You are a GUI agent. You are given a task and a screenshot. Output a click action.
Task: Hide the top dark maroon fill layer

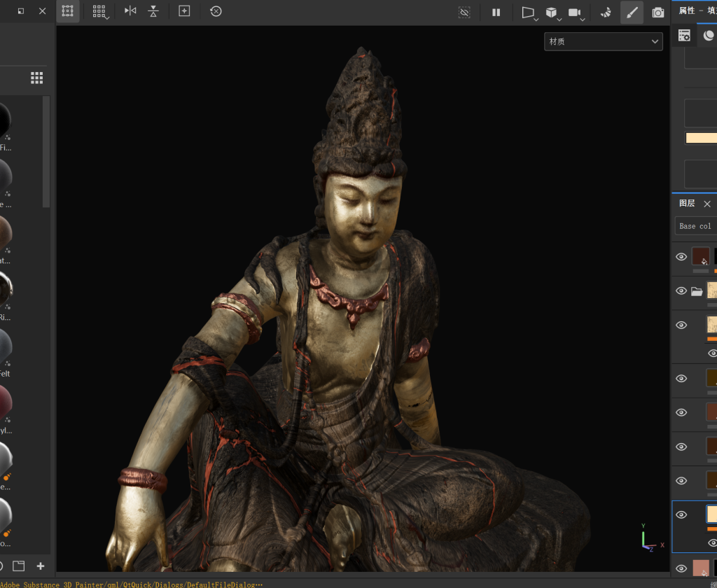[x=681, y=256]
